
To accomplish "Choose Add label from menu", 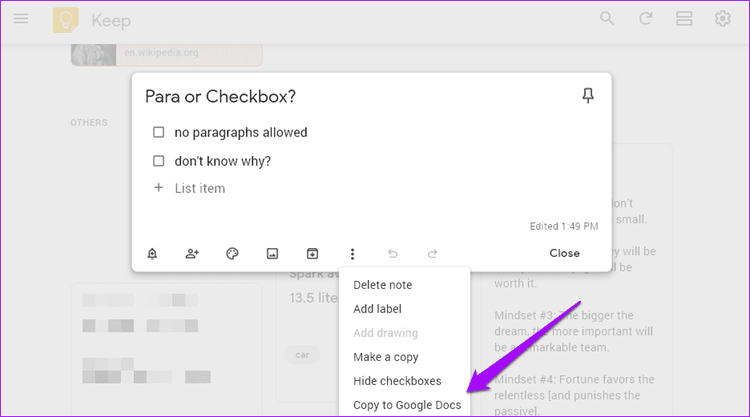I will [x=377, y=309].
